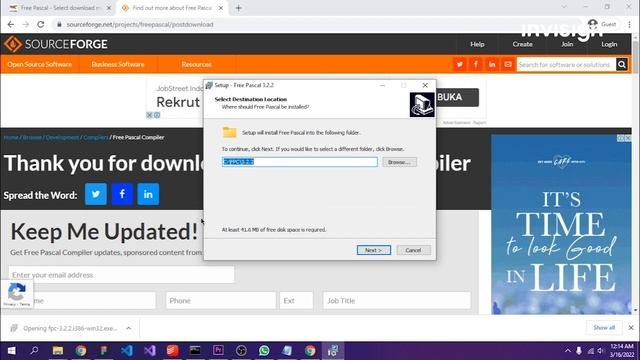Click the reCAPTCHA badge
Image resolution: width=640 pixels, height=360 pixels.
pyautogui.click(x=17, y=294)
